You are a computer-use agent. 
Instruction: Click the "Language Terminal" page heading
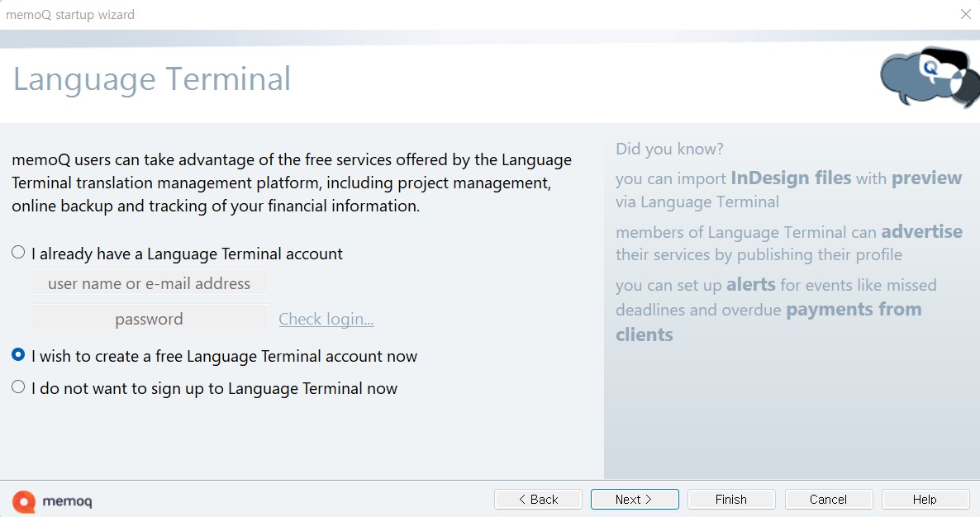(152, 79)
